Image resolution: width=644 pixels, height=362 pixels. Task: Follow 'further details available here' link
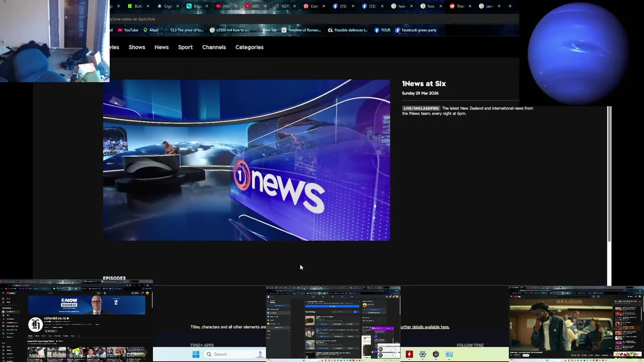425,327
